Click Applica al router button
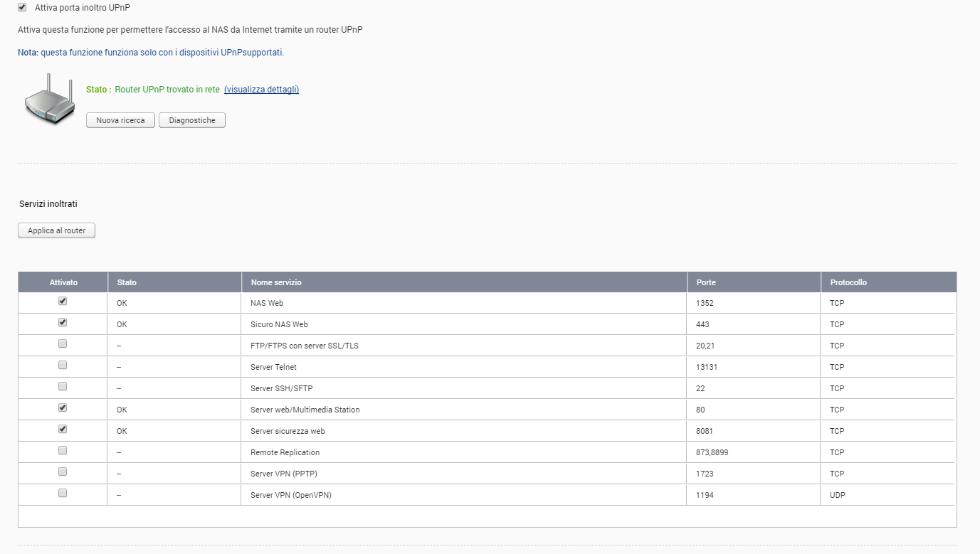Image resolution: width=980 pixels, height=554 pixels. coord(56,231)
